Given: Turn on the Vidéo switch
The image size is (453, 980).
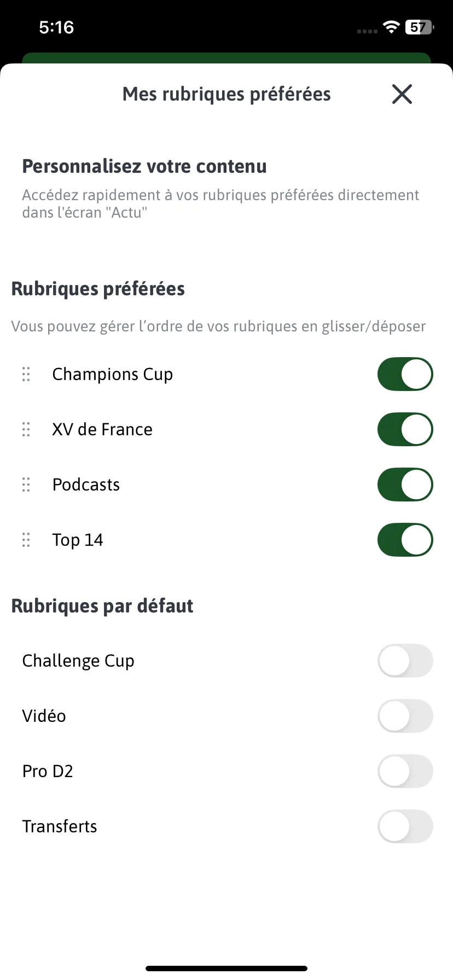Looking at the screenshot, I should tap(405, 716).
